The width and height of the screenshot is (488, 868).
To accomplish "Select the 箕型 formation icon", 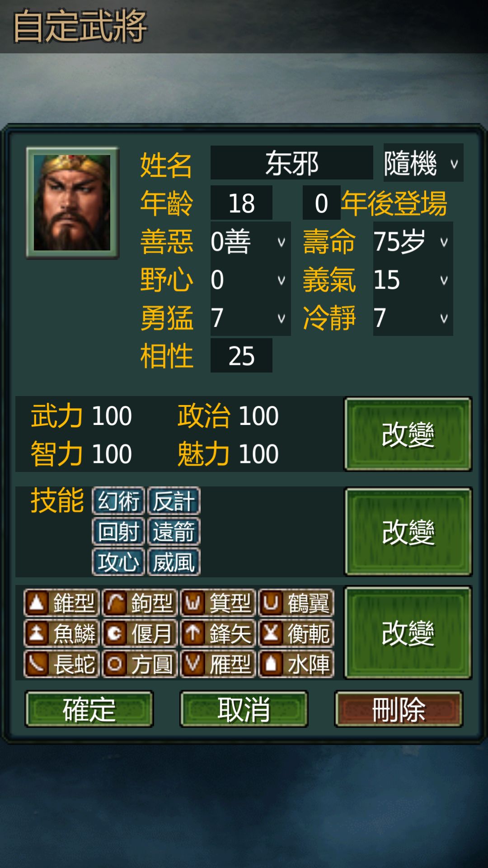I will click(218, 603).
